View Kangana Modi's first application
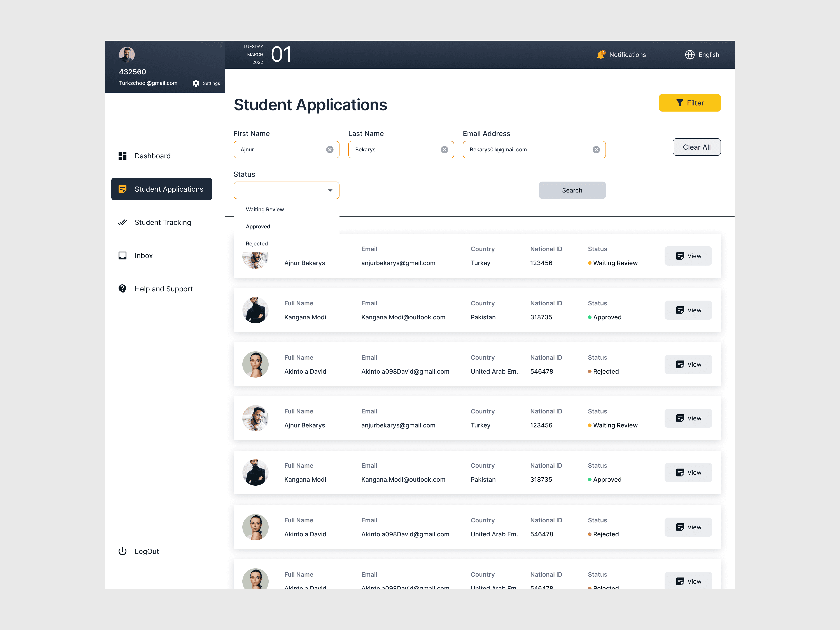This screenshot has width=840, height=630. [688, 310]
